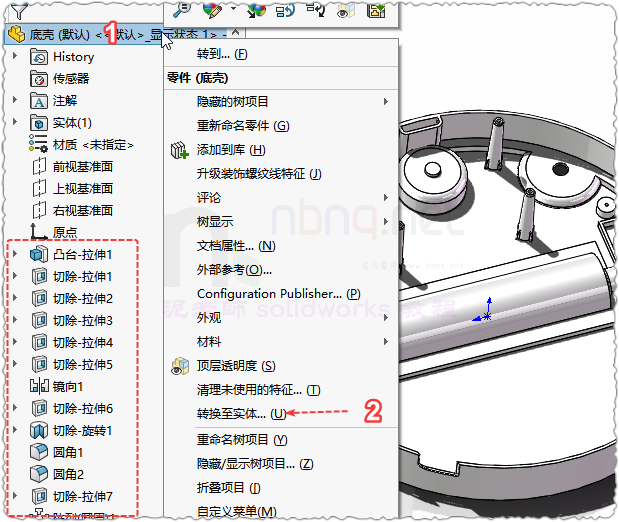Screen dimensions: 619x522
Task: Expand the 凸台-拉伸1 feature node
Action: coord(16,255)
